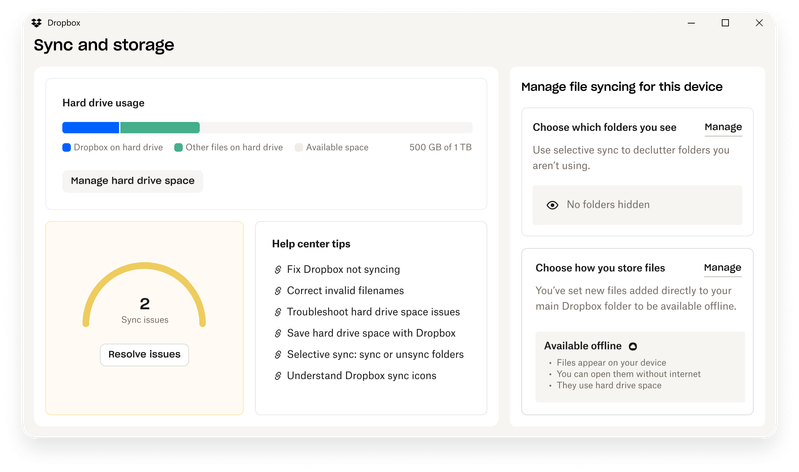Click the Dropbox logo in title bar
The width and height of the screenshot is (799, 472).
(x=37, y=22)
